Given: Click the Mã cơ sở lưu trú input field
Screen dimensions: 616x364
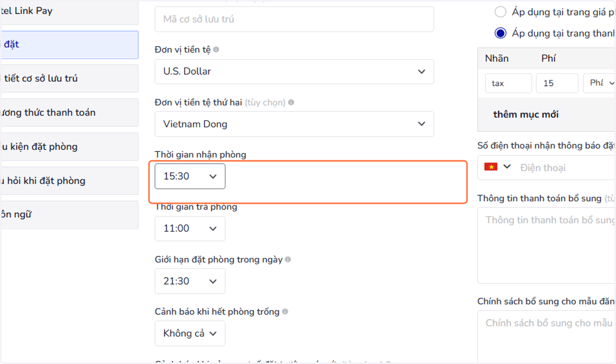Looking at the screenshot, I should click(294, 19).
